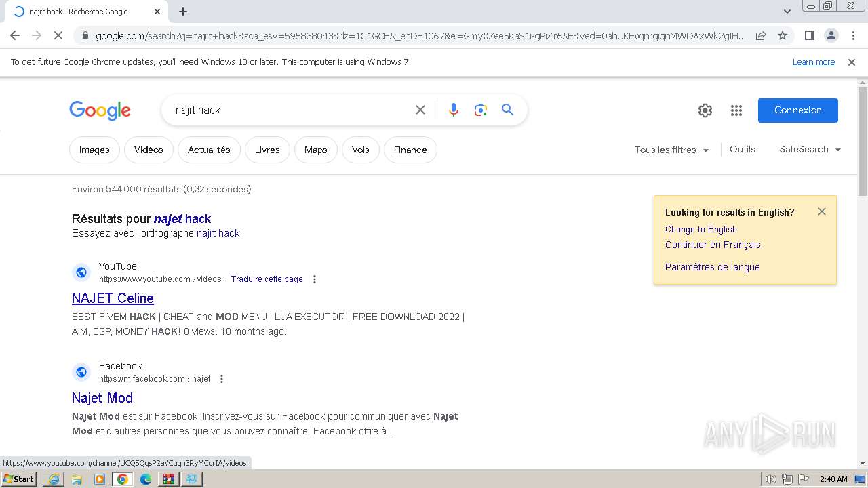Screen dimensions: 868x488
Task: Open Chrome three-dot menu
Action: [852, 35]
